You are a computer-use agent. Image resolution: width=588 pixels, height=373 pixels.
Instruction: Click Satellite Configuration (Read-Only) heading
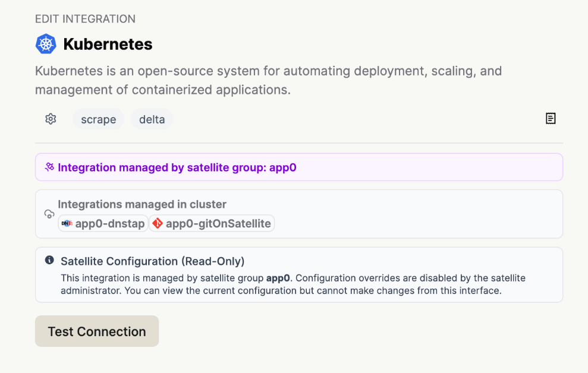point(153,261)
